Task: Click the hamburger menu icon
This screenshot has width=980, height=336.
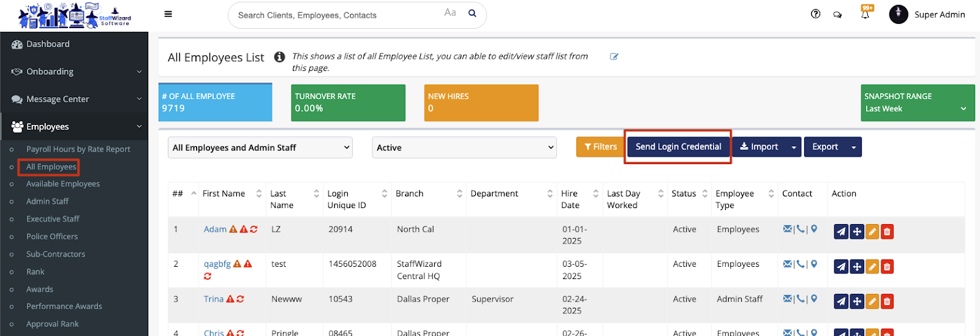Action: (168, 14)
